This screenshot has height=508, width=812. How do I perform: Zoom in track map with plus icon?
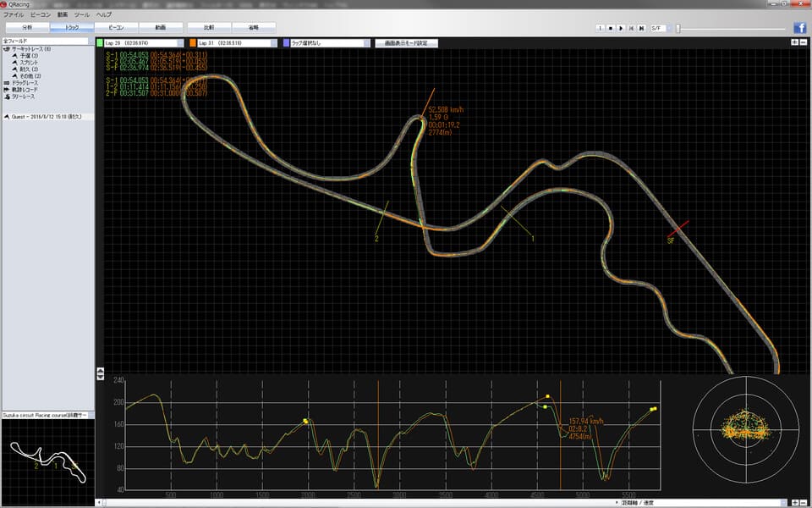794,42
